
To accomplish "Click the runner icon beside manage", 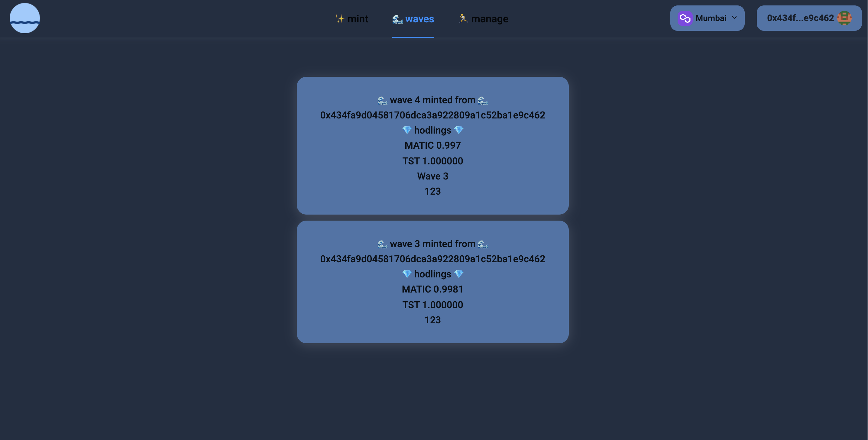I will coord(463,18).
